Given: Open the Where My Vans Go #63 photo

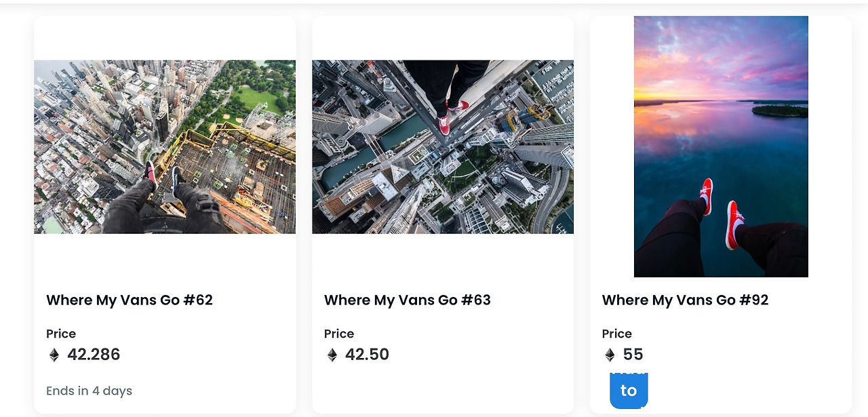Looking at the screenshot, I should pyautogui.click(x=443, y=146).
